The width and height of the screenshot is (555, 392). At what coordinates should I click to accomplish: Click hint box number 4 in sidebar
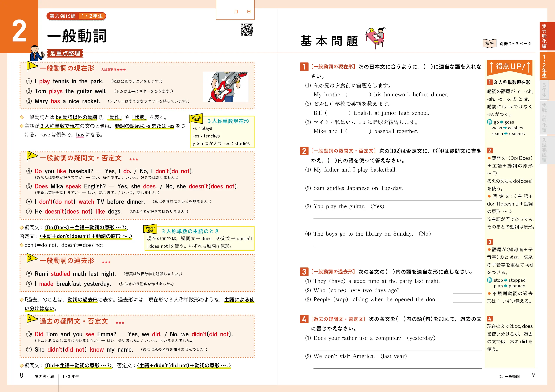coord(490,318)
